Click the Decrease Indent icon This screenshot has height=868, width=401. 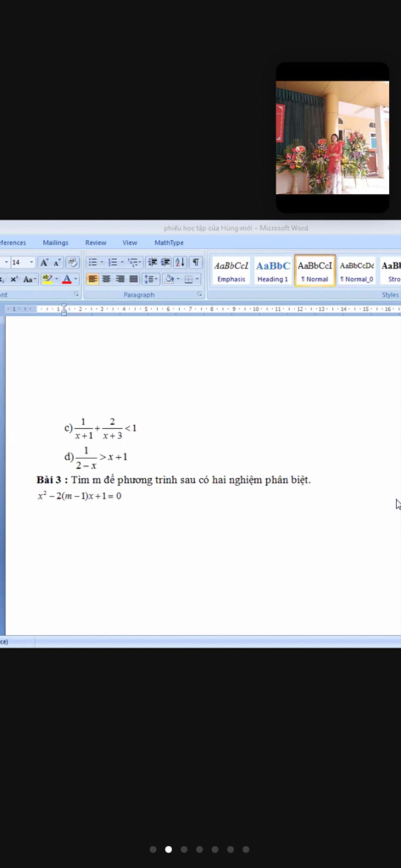click(x=153, y=262)
